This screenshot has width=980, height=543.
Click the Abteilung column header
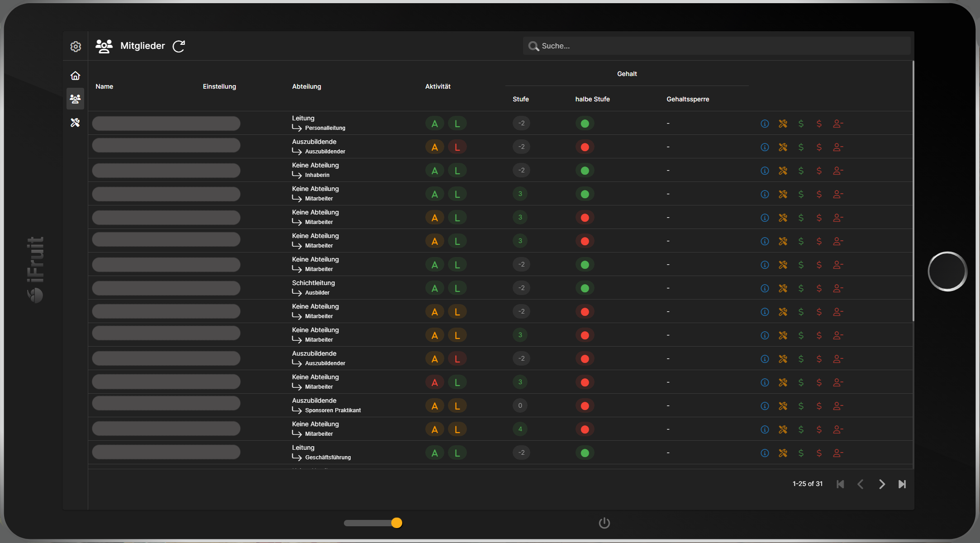(307, 86)
